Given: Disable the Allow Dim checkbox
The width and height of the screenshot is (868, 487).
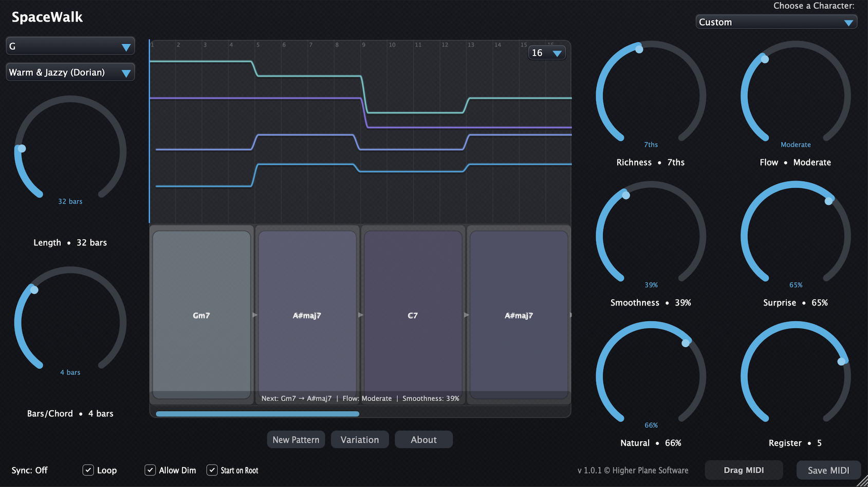Looking at the screenshot, I should point(150,470).
